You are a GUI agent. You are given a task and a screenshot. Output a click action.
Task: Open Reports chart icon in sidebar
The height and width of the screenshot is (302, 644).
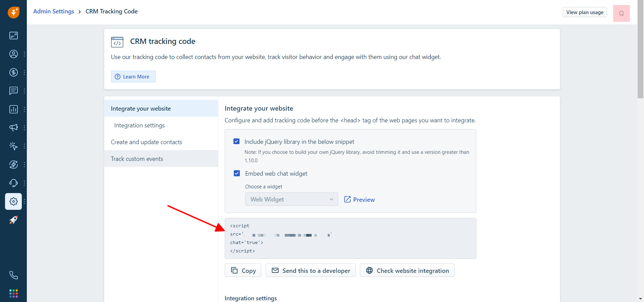click(13, 109)
